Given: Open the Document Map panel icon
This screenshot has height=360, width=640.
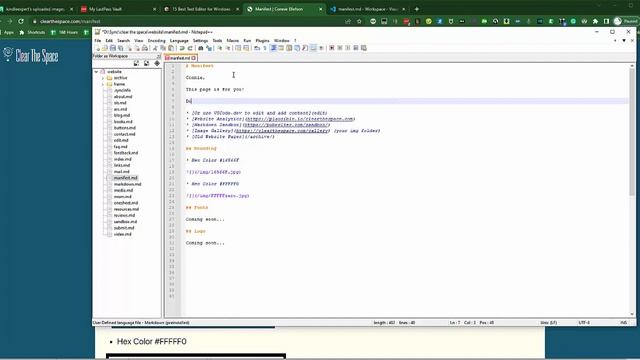Looking at the screenshot, I should tap(289, 48).
